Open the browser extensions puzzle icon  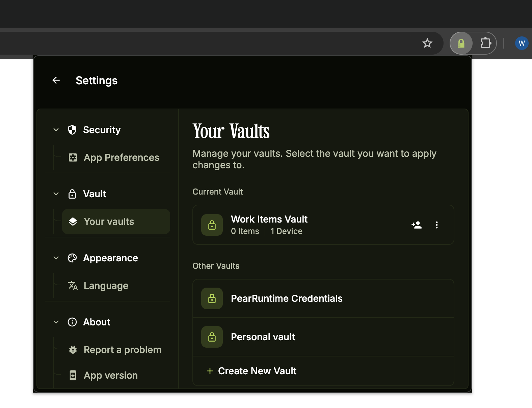(485, 43)
